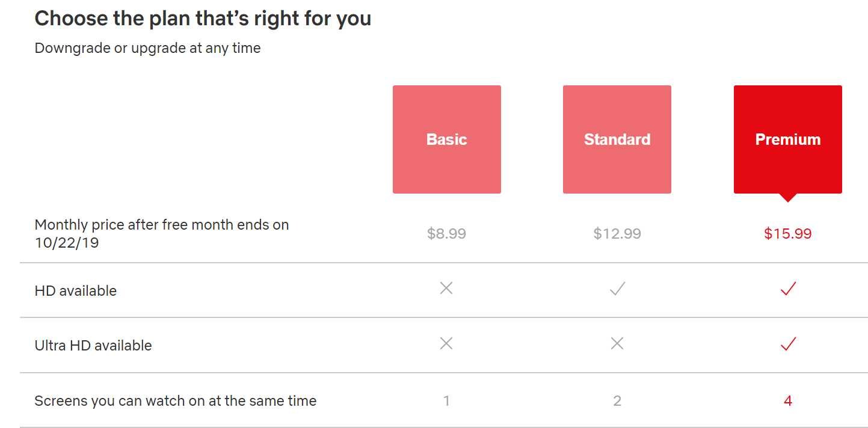Click the Standard Ultra HD X icon
Screen dimensions: 868x428
(617, 343)
